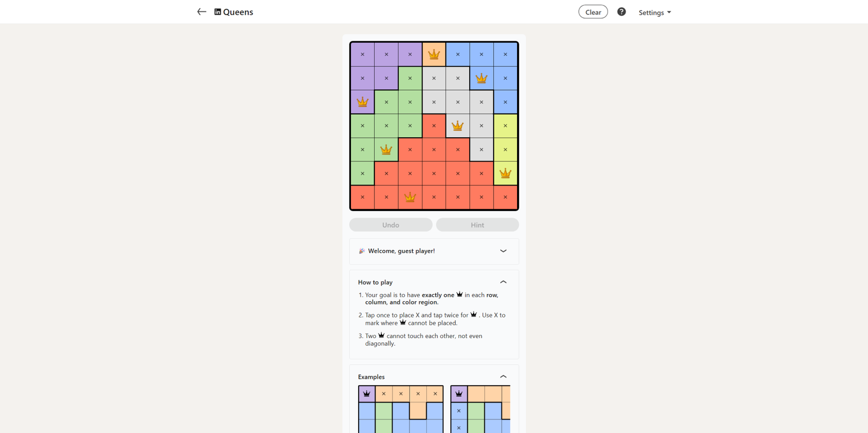Click the Hint button
The height and width of the screenshot is (433, 868).
[477, 225]
